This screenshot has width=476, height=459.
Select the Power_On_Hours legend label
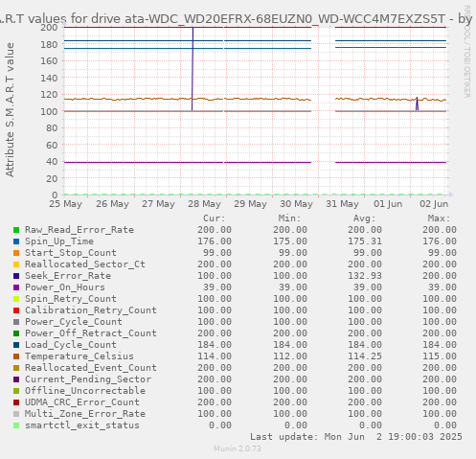tap(65, 287)
